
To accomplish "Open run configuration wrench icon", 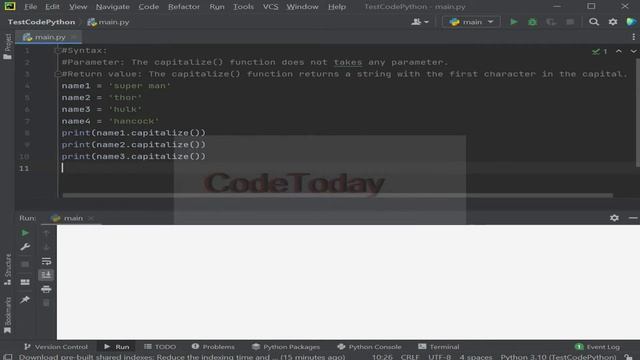I will [25, 247].
